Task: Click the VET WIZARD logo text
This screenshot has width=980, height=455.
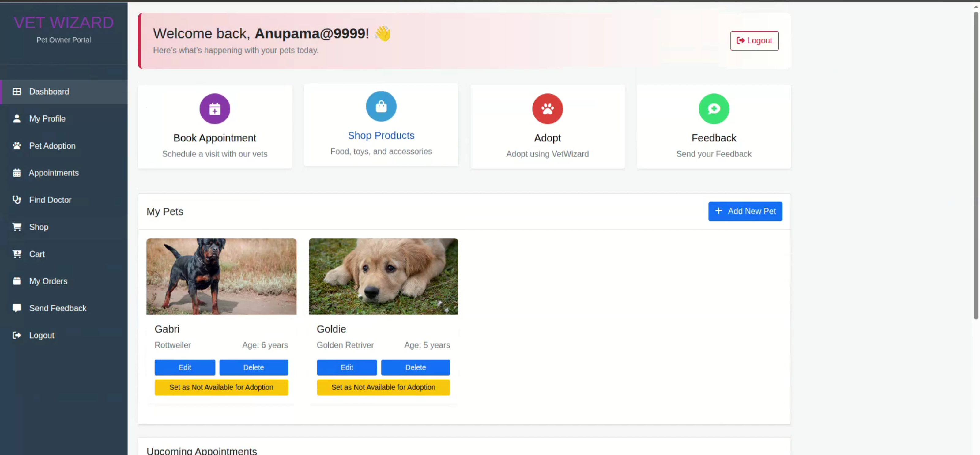Action: tap(63, 22)
